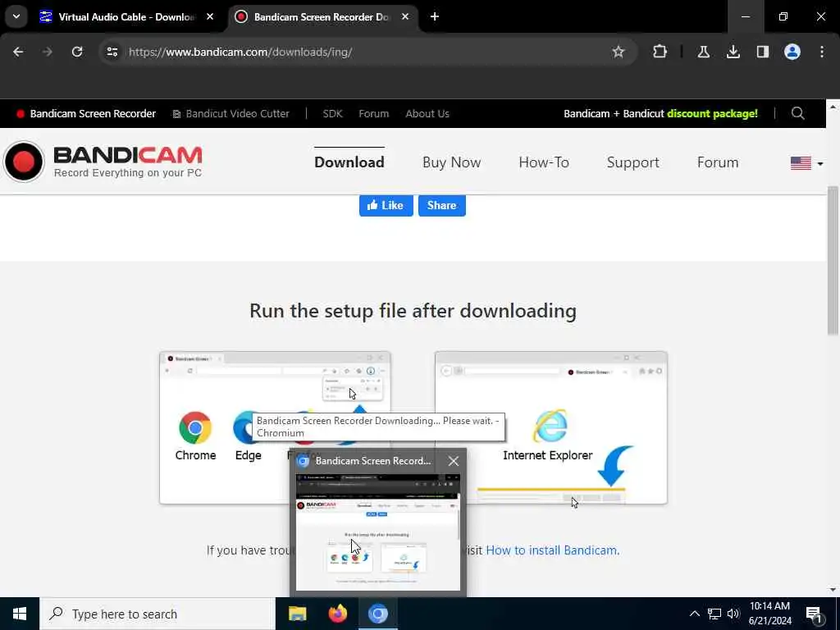Click the Chromium taskbar icon
This screenshot has width=840, height=630.
pos(377,614)
